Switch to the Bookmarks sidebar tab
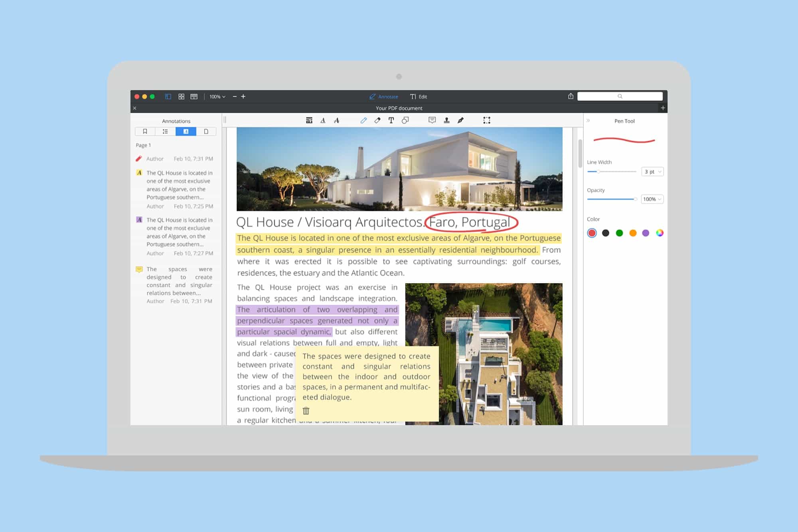The width and height of the screenshot is (798, 532). 145,132
